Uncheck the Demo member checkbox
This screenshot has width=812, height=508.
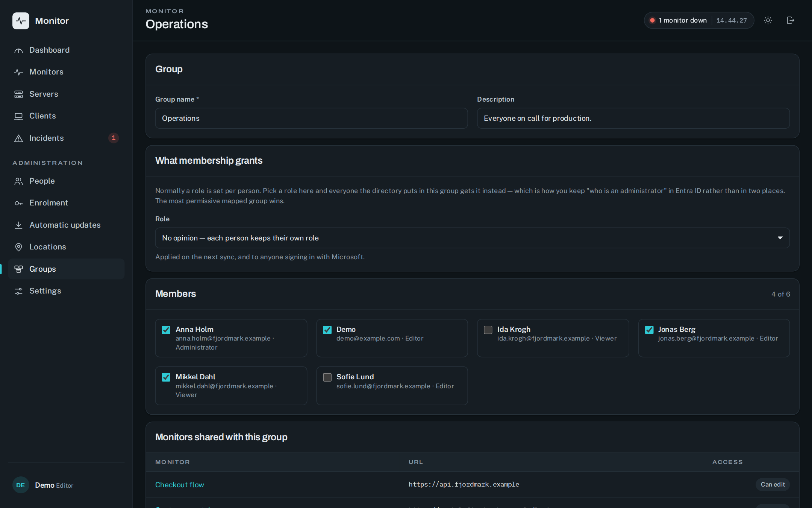[x=327, y=330]
